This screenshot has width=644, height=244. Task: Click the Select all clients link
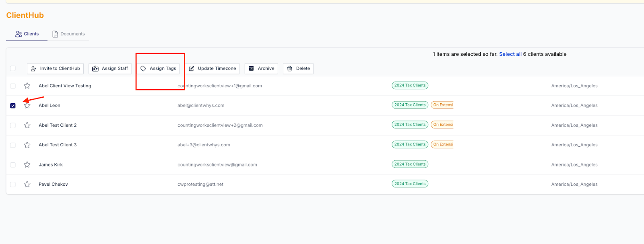510,54
